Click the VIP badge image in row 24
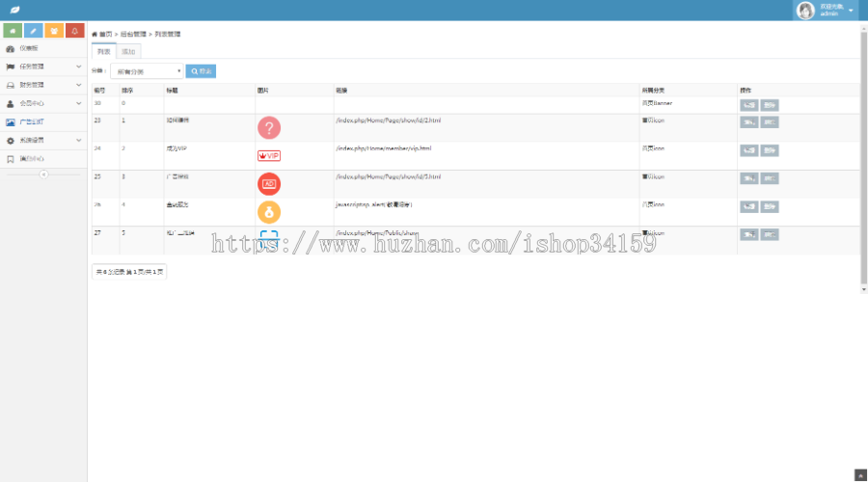Image resolution: width=868 pixels, height=482 pixels. coord(269,156)
